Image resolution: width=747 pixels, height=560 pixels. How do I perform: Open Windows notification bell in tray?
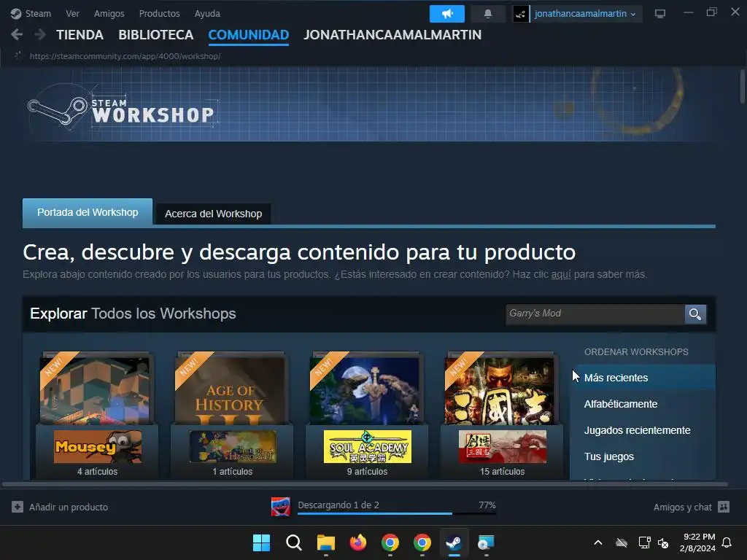coord(727,542)
